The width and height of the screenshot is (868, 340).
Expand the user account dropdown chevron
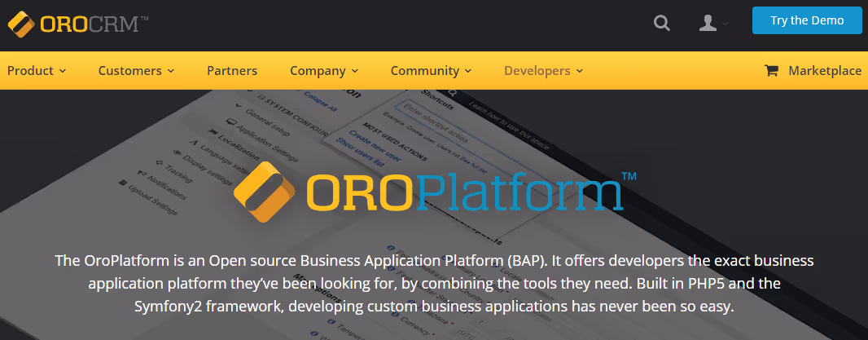tap(726, 24)
